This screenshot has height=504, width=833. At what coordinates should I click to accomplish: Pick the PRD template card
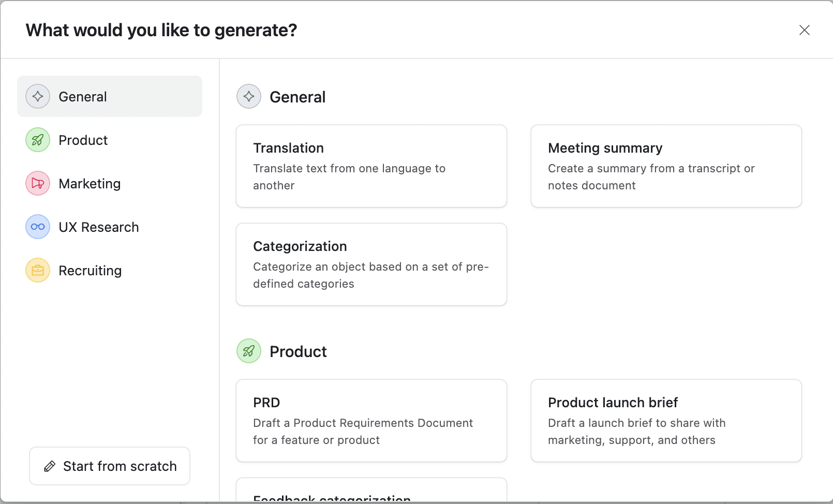(371, 421)
